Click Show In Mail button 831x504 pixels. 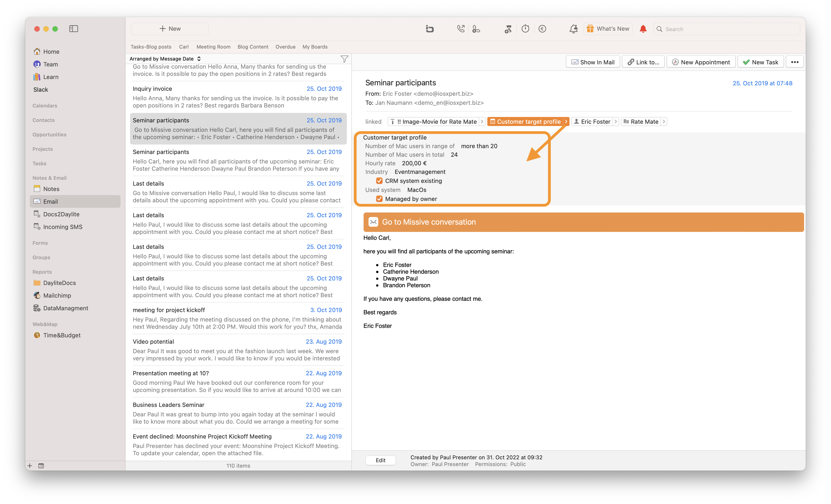click(593, 62)
